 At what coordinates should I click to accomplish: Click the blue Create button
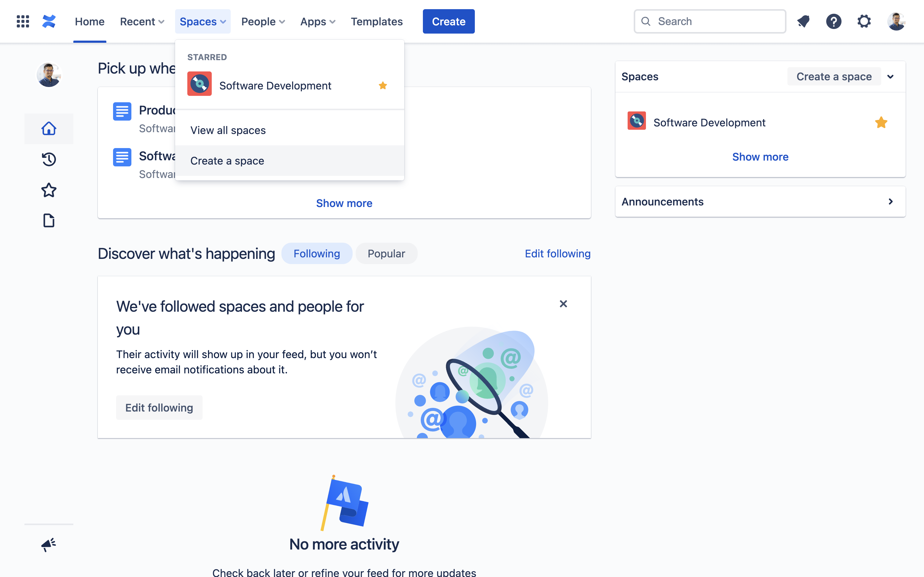click(449, 21)
